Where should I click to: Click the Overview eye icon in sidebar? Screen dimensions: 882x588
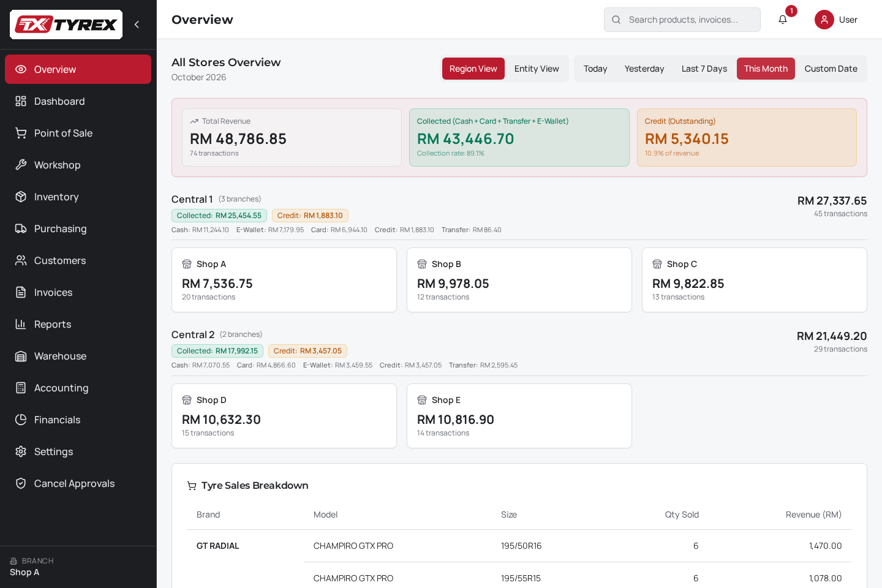coord(21,69)
